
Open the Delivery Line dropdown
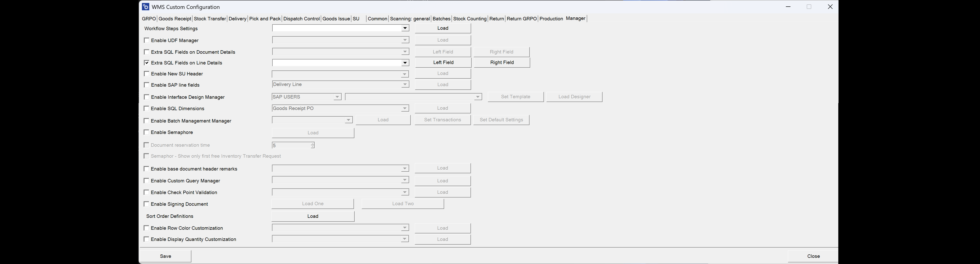[x=405, y=84]
